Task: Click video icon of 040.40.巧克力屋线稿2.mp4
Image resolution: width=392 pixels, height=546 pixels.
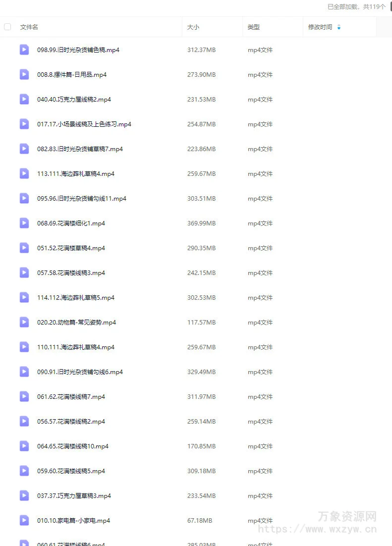Action: click(24, 99)
